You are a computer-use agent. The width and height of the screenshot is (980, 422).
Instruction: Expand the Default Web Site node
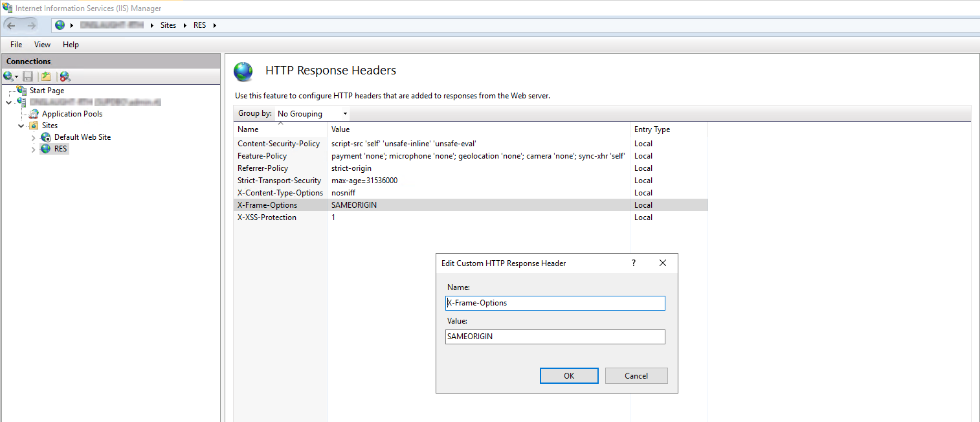(32, 137)
